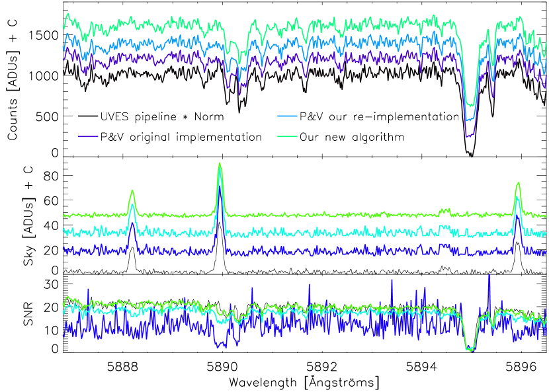Click the green legend line for new algorithm

(287, 136)
